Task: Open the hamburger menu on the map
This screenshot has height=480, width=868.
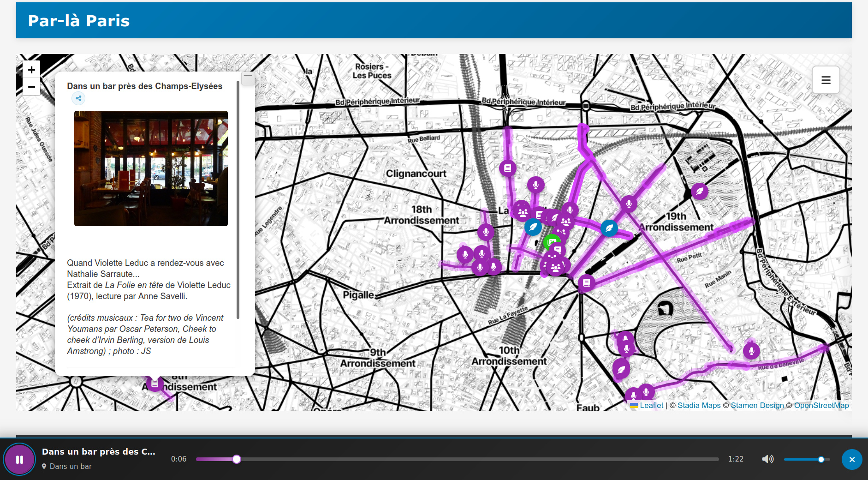Action: coord(826,80)
